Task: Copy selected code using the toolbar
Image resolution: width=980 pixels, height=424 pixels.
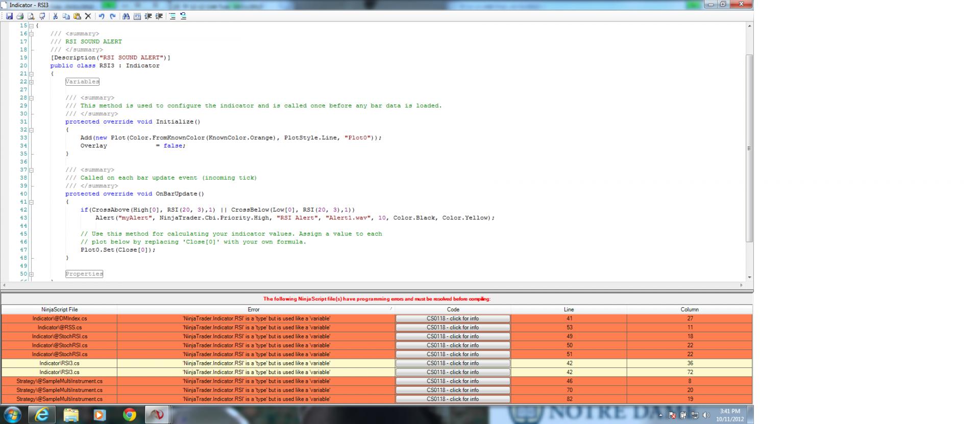Action: pos(66,16)
